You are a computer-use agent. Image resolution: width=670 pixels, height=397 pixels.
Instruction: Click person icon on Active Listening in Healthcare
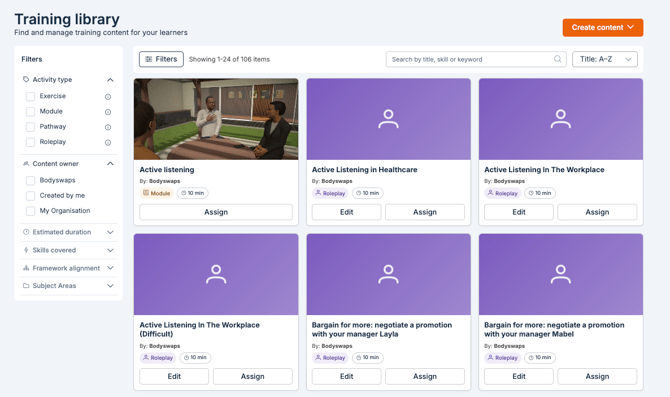click(x=388, y=119)
